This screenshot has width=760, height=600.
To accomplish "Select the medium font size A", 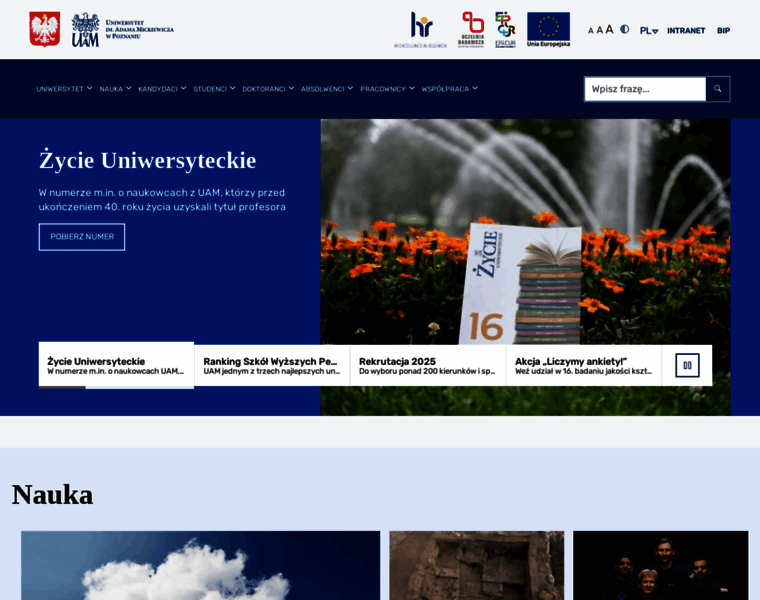I will tap(600, 31).
